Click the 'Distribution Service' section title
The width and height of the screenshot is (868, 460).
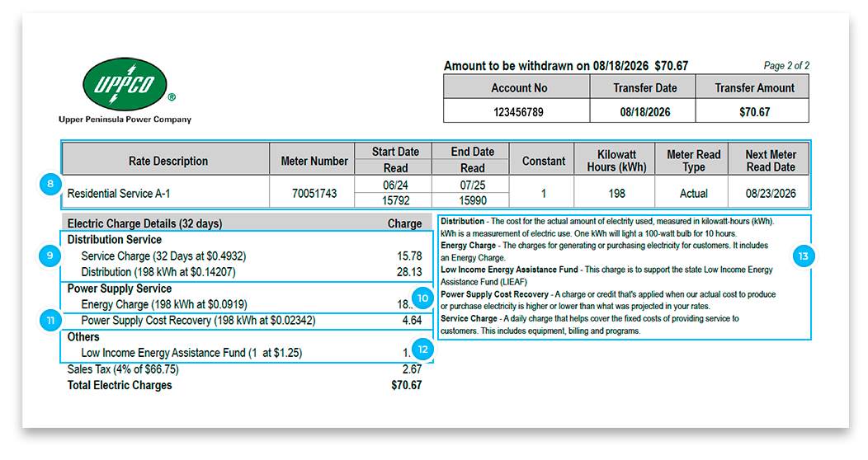tap(115, 239)
